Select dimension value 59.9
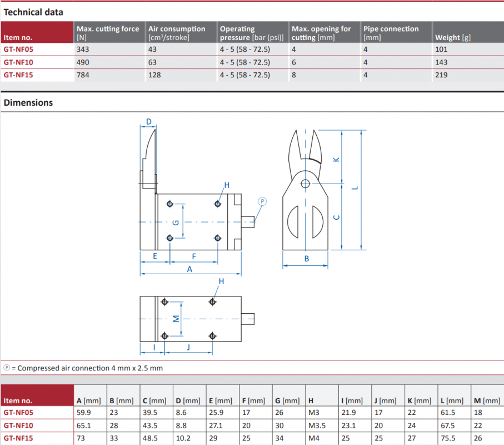This screenshot has width=504, height=445. click(83, 413)
